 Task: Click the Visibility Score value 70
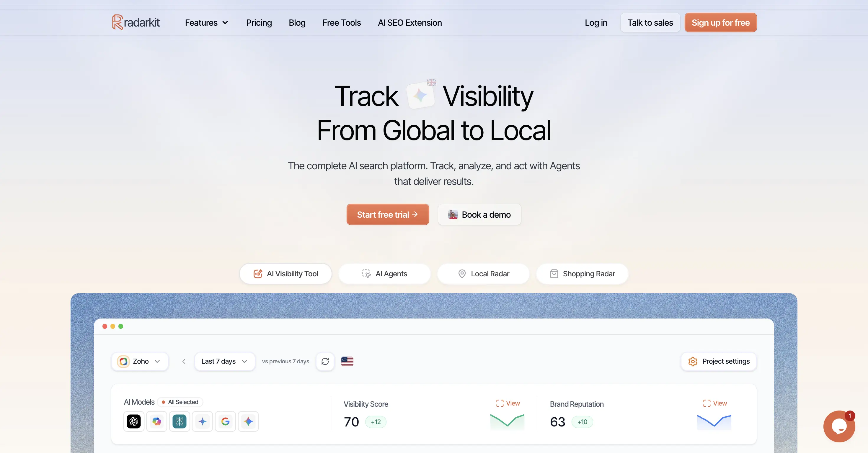(x=351, y=422)
